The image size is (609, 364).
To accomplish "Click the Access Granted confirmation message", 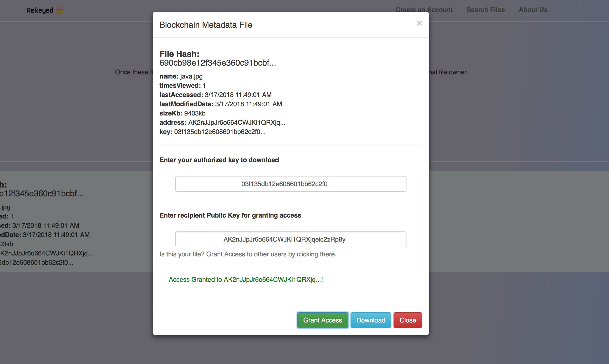I will (246, 279).
